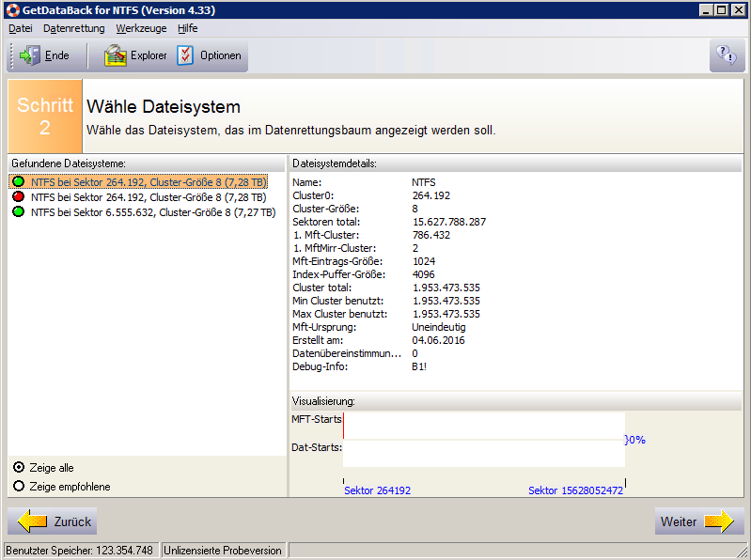Click the Mft-Ursprung value Uneindeutig
The image size is (751, 560).
coord(438,327)
